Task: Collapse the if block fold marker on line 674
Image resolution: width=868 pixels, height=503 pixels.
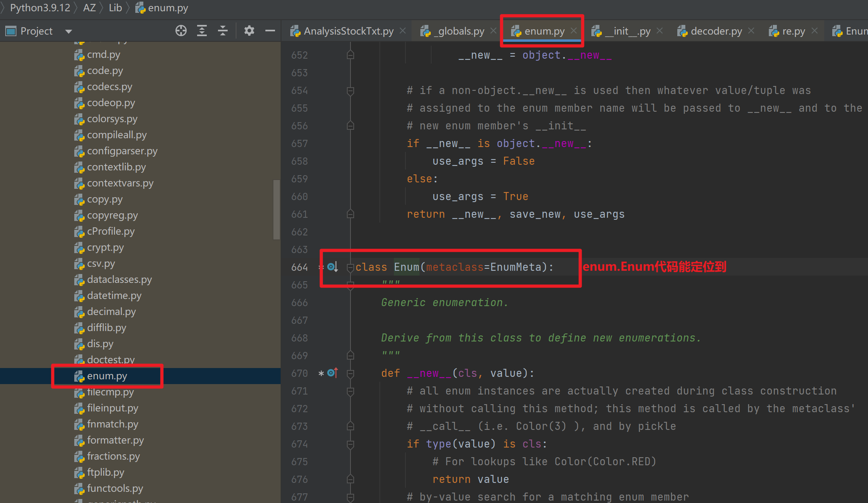Action: 350,444
